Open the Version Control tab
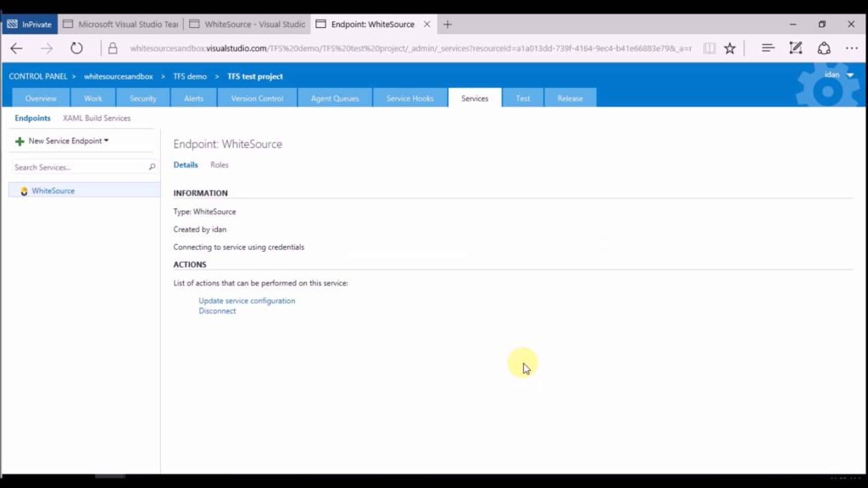Image resolution: width=868 pixels, height=488 pixels. [258, 98]
